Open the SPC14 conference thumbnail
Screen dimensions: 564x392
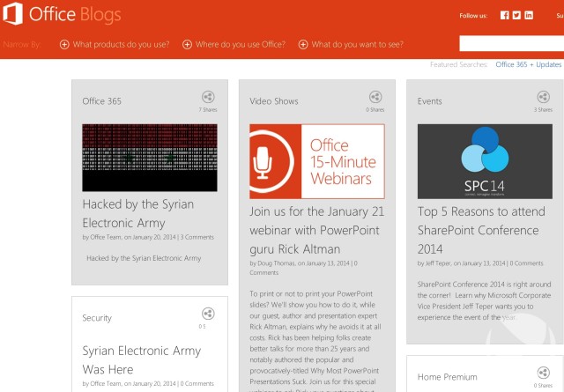point(485,161)
